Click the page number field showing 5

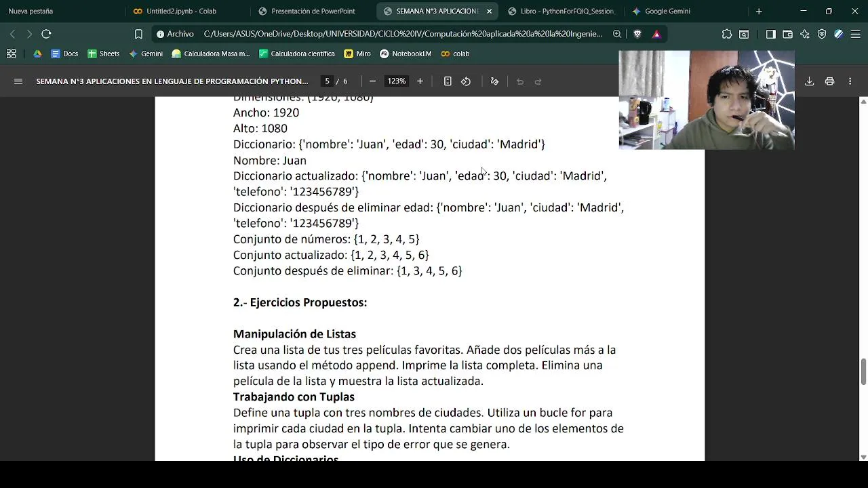point(327,81)
